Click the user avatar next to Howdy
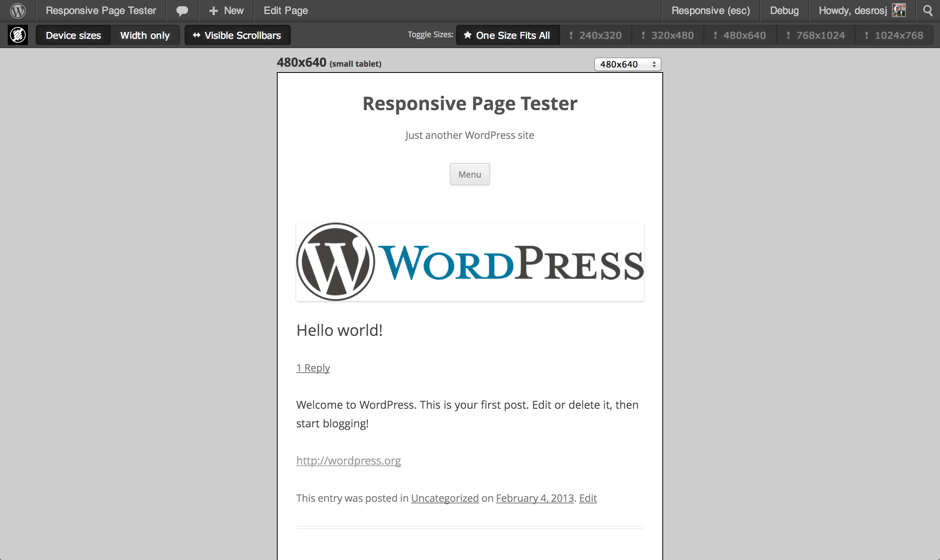Image resolution: width=940 pixels, height=560 pixels. click(899, 10)
